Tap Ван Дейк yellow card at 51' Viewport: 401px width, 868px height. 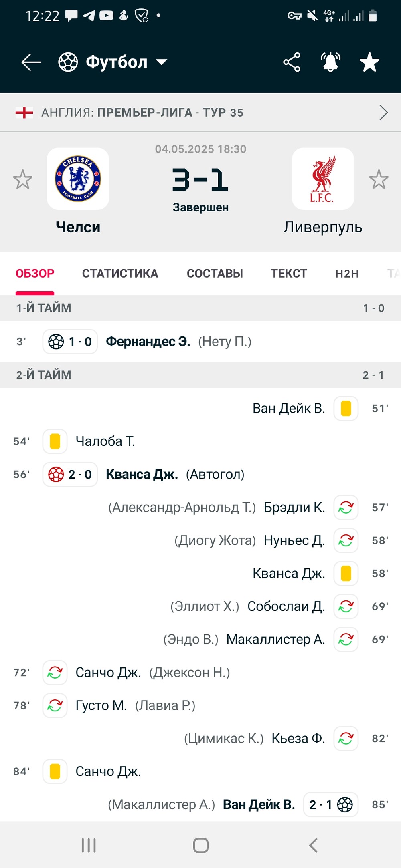pyautogui.click(x=346, y=409)
